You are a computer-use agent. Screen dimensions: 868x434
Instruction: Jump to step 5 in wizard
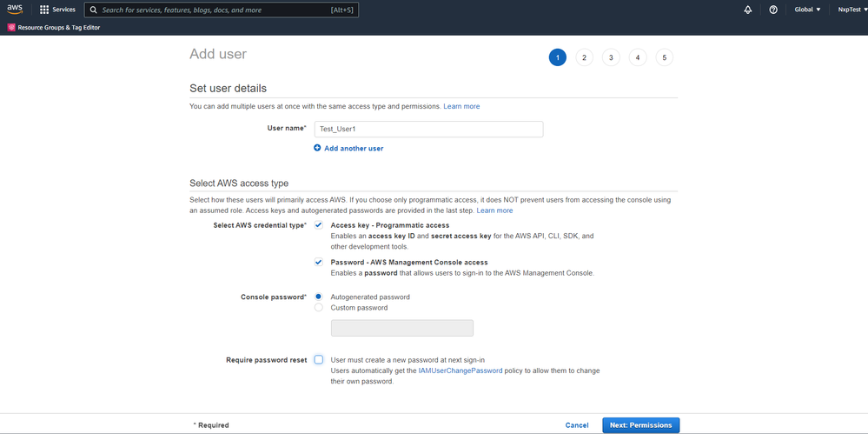point(665,58)
